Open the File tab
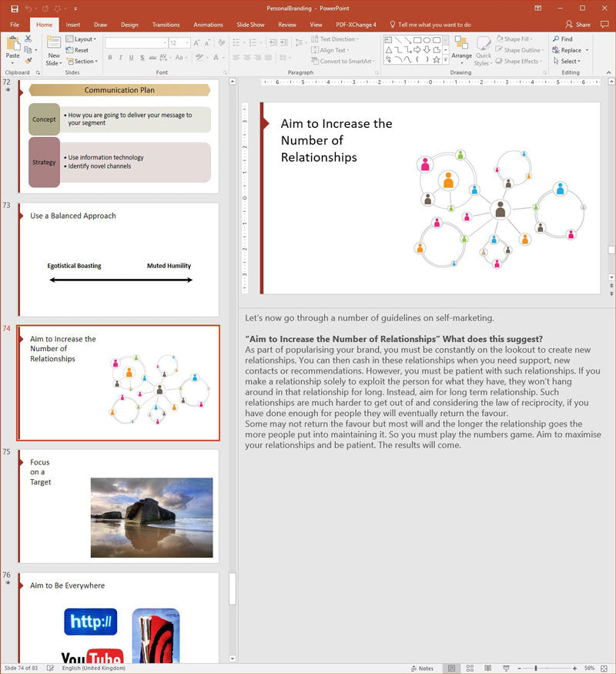The height and width of the screenshot is (674, 616). tap(15, 25)
